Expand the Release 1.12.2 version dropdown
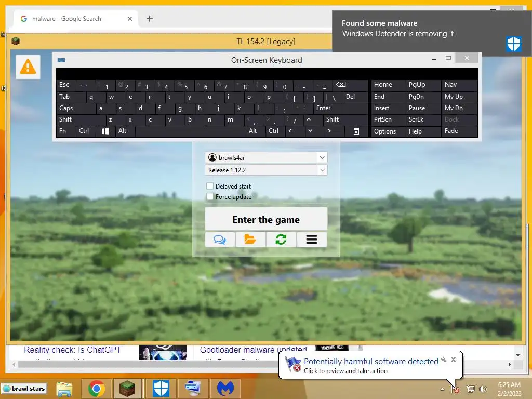The height and width of the screenshot is (399, 532). [x=322, y=170]
